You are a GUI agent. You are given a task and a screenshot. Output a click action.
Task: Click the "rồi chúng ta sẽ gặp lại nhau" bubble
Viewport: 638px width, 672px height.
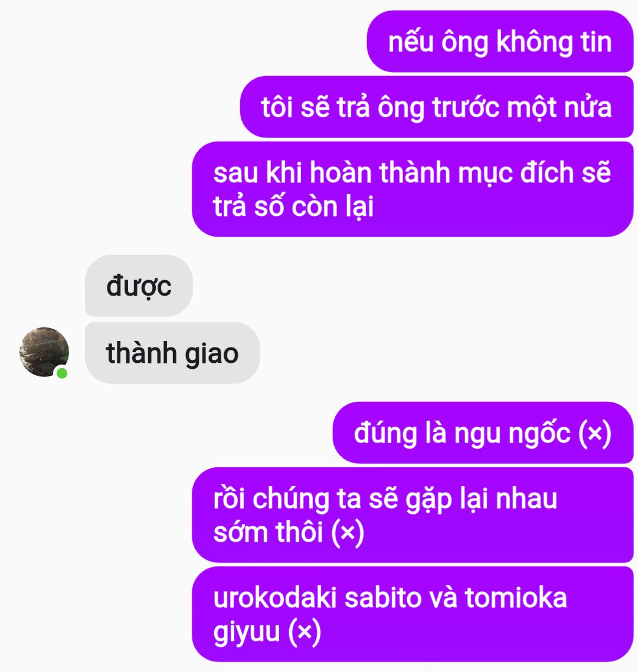[x=413, y=514]
